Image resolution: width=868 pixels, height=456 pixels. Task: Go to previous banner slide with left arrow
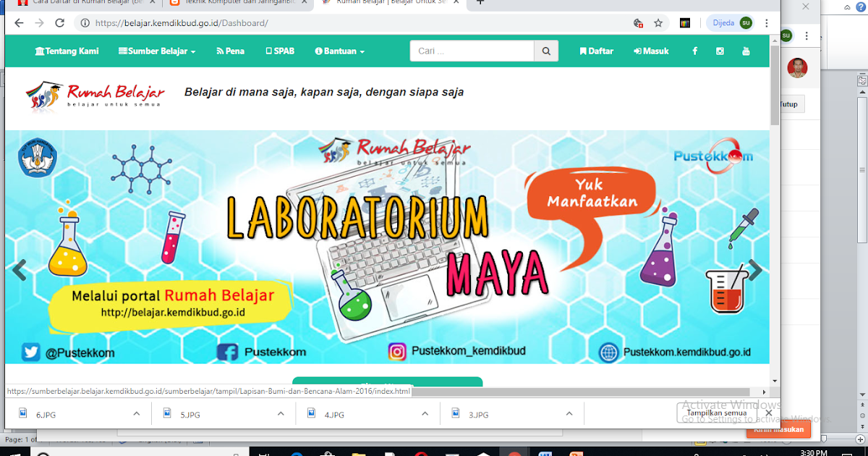20,271
